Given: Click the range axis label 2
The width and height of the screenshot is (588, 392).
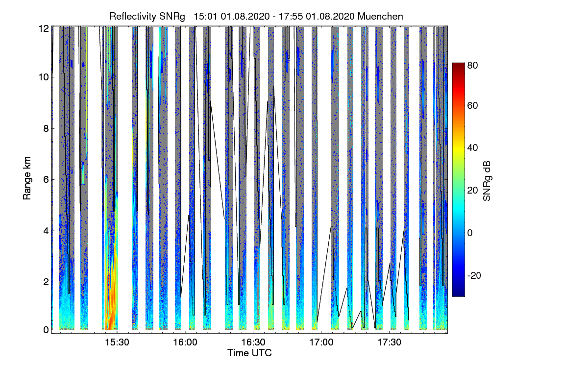Looking at the screenshot, I should pyautogui.click(x=46, y=282).
